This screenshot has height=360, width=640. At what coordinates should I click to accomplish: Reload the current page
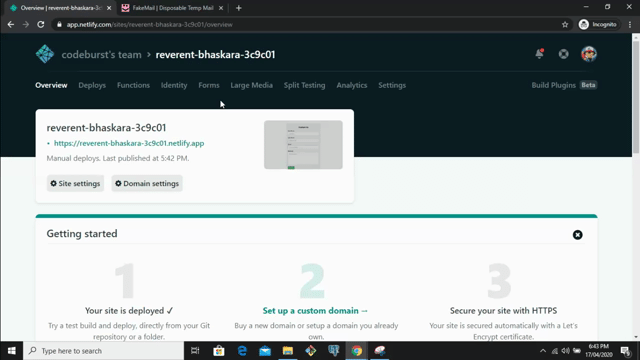click(x=40, y=24)
